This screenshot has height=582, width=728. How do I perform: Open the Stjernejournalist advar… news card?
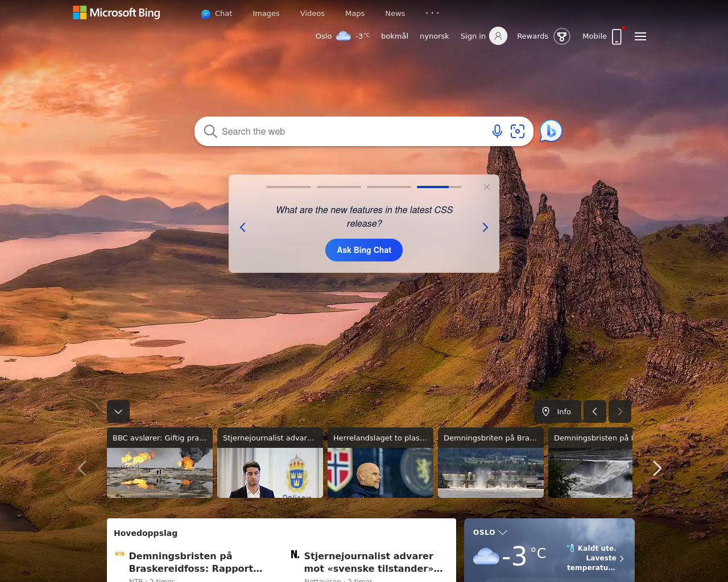[x=270, y=463]
